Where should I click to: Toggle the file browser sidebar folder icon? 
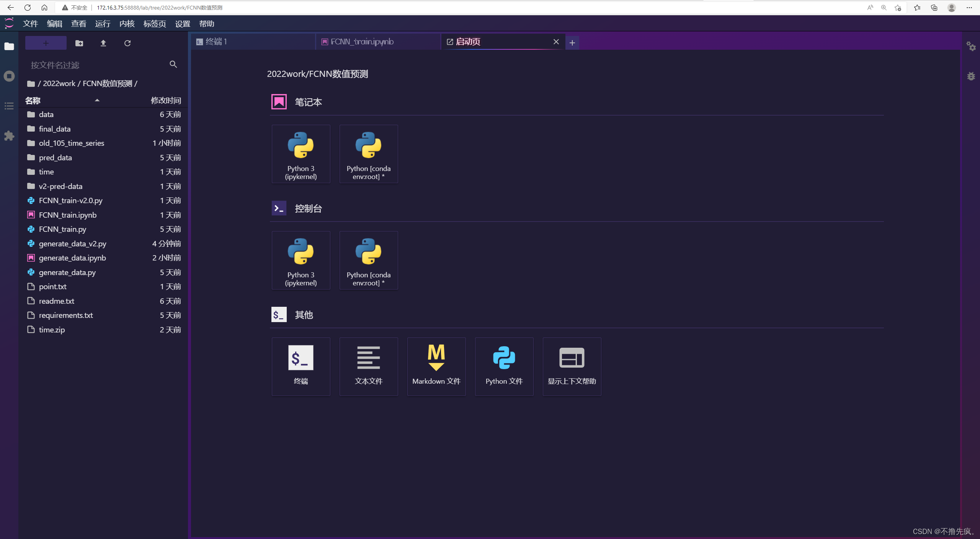[x=9, y=46]
